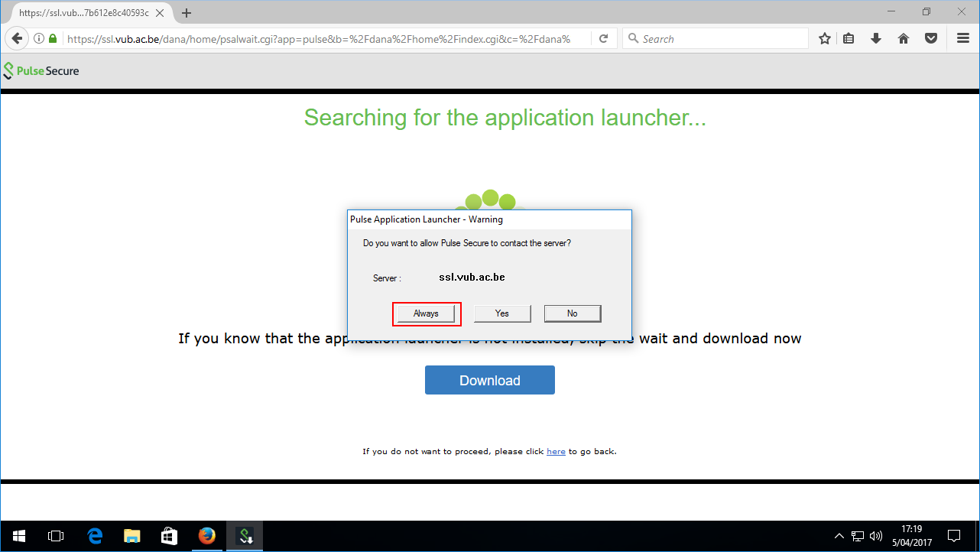The image size is (980, 552).
Task: Click No in the Pulse Application Launcher dialog
Action: tap(573, 313)
